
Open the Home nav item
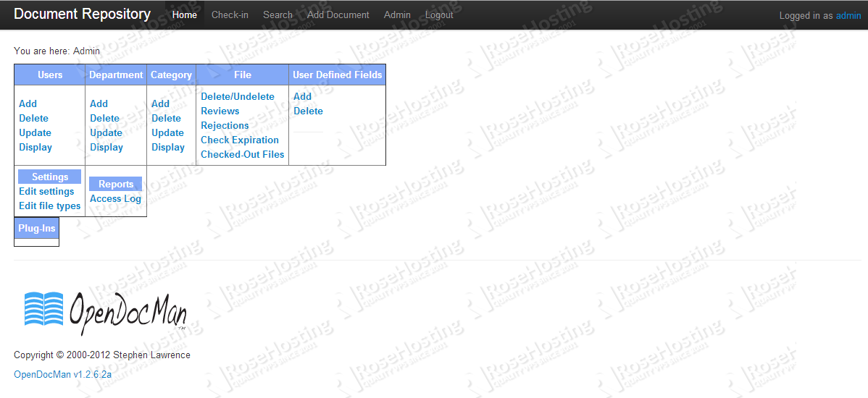(x=184, y=15)
